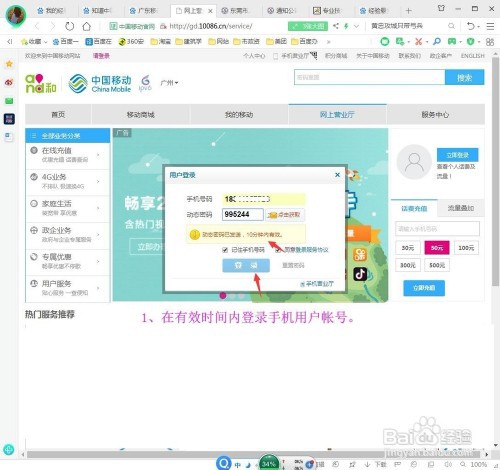Open the sidebar green mail icon
This screenshot has height=470, width=500.
tap(9, 101)
